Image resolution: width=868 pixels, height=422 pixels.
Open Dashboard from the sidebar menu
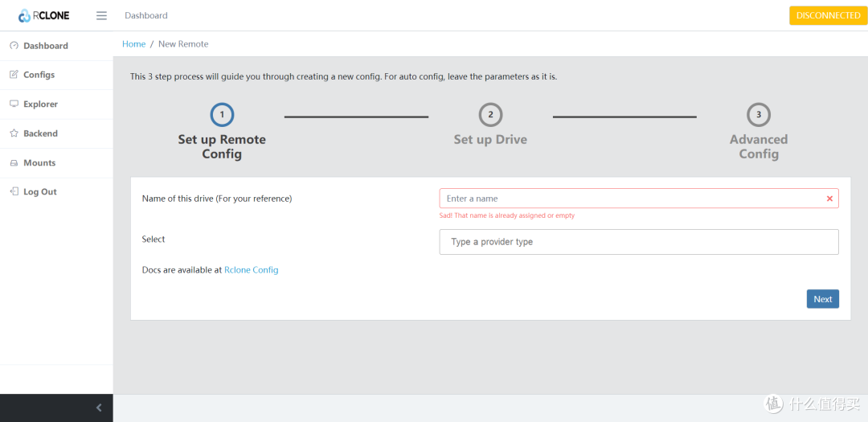(x=56, y=46)
